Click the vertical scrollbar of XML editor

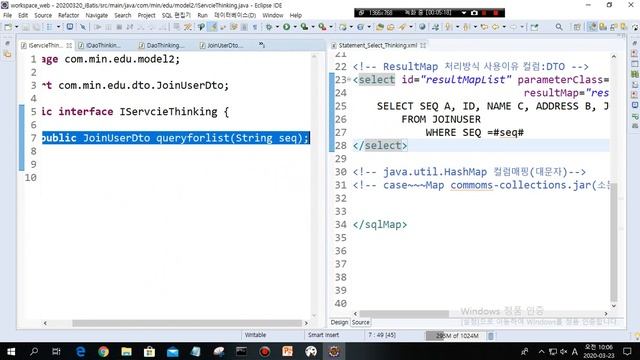(614, 242)
